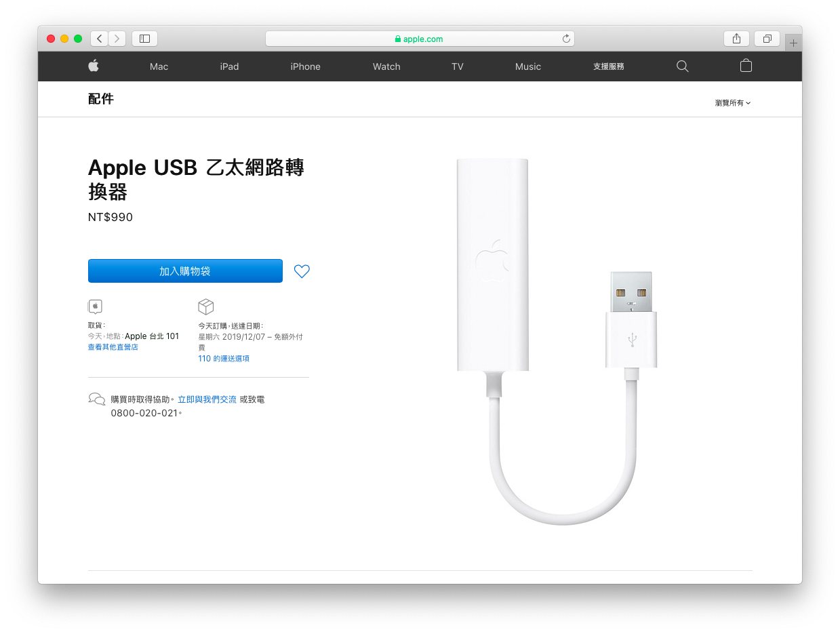
Task: Expand the 瀏覽所有 dropdown
Action: [x=733, y=103]
